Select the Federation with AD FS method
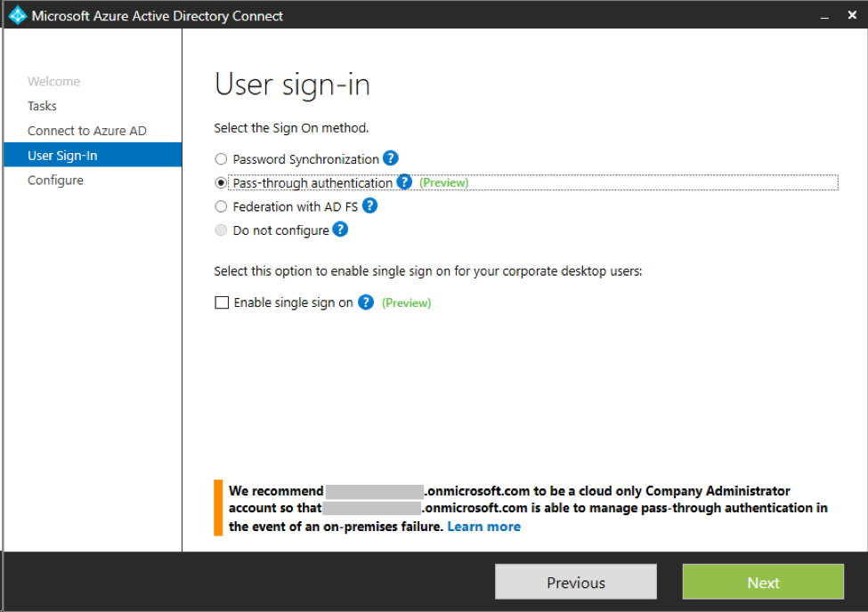This screenshot has height=612, width=868. point(220,205)
